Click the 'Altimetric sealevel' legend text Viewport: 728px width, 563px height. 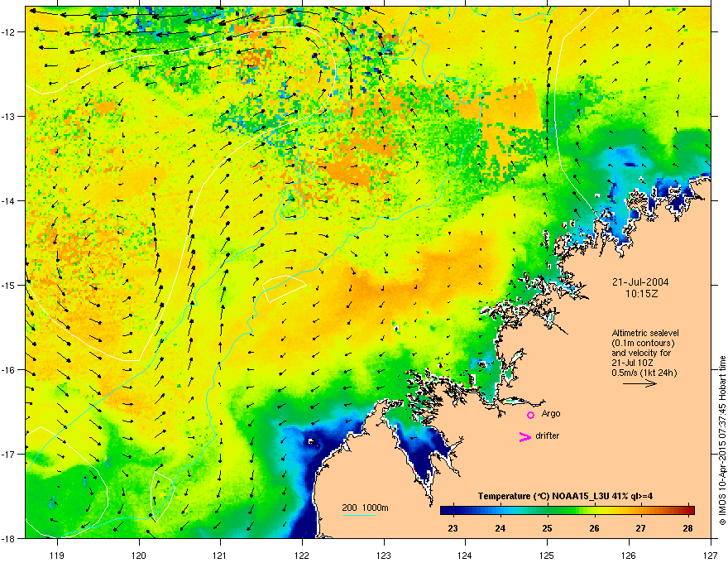pyautogui.click(x=645, y=333)
